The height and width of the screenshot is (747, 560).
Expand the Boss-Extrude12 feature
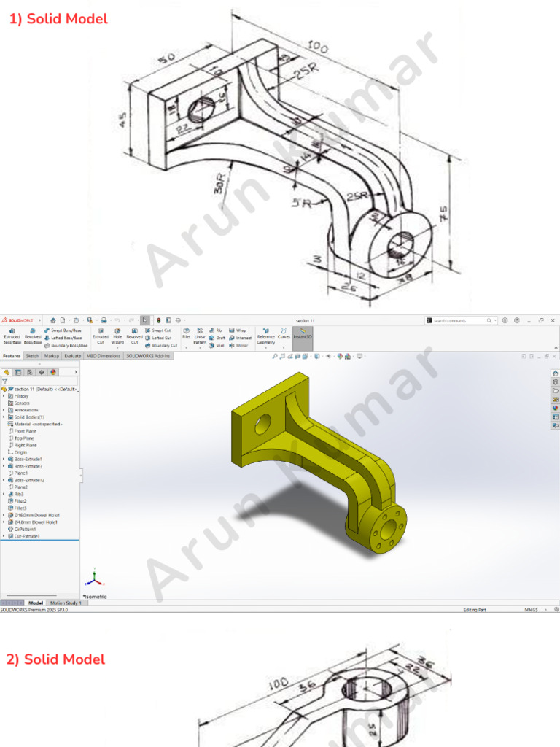(x=4, y=480)
